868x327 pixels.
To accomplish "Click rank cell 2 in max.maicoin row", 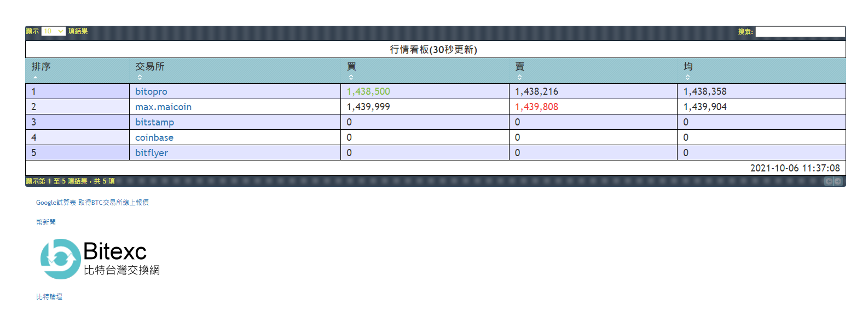I will coord(77,107).
